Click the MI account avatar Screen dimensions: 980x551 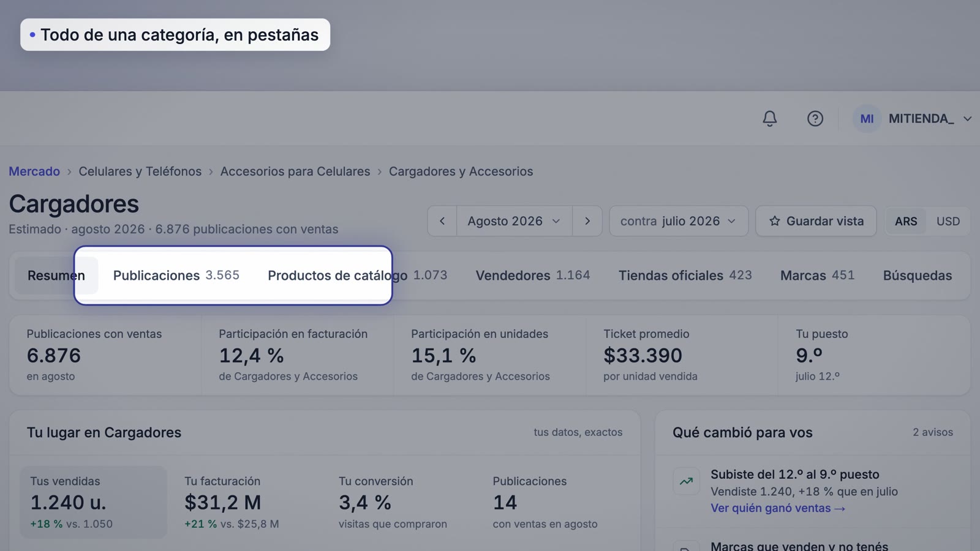tap(867, 119)
